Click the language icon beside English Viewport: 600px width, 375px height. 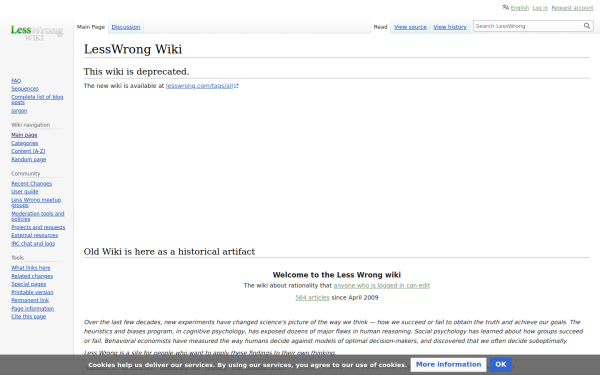pyautogui.click(x=505, y=7)
